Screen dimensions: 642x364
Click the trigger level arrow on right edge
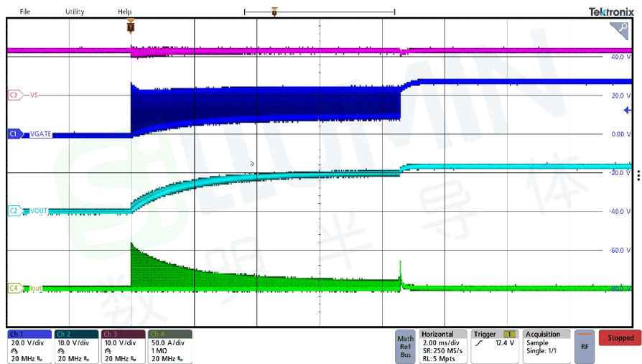pyautogui.click(x=627, y=110)
